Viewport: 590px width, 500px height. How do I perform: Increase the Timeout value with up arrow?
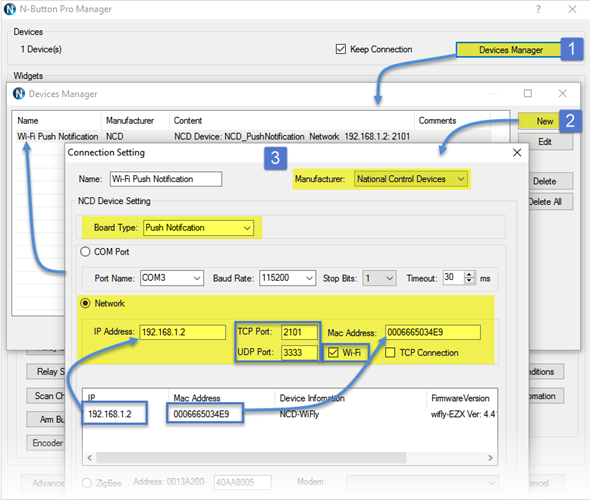tap(469, 274)
